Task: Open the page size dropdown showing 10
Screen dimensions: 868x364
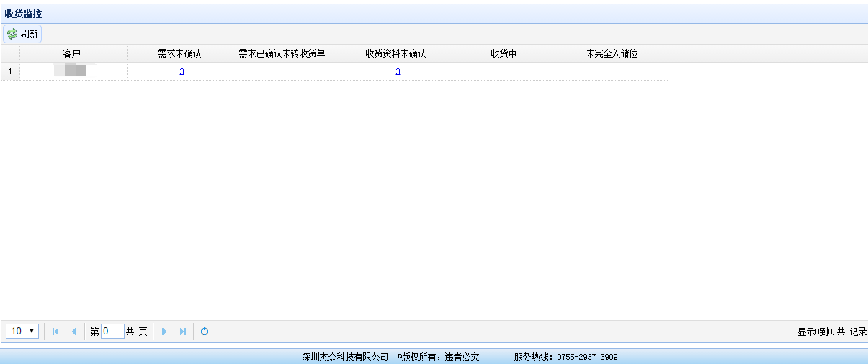Action: point(22,331)
